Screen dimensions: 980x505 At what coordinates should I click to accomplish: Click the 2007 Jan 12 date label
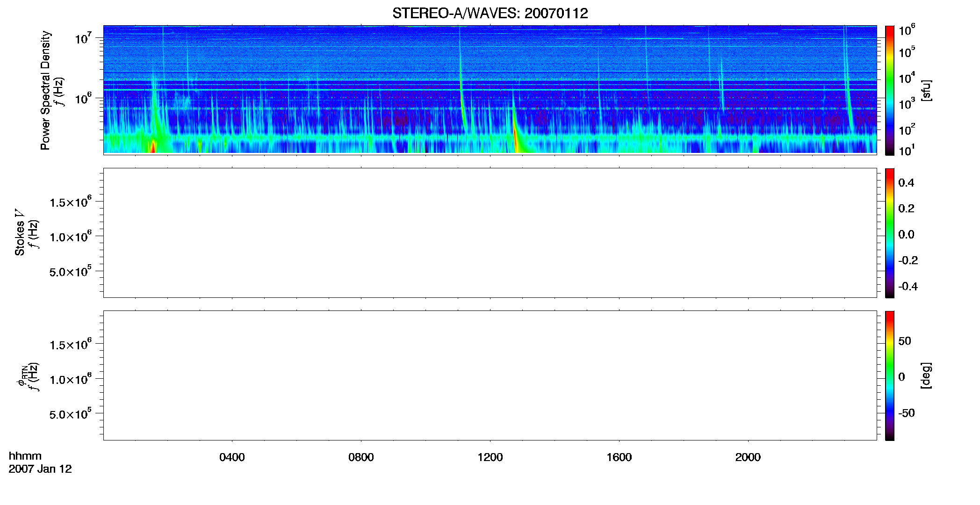[x=40, y=469]
